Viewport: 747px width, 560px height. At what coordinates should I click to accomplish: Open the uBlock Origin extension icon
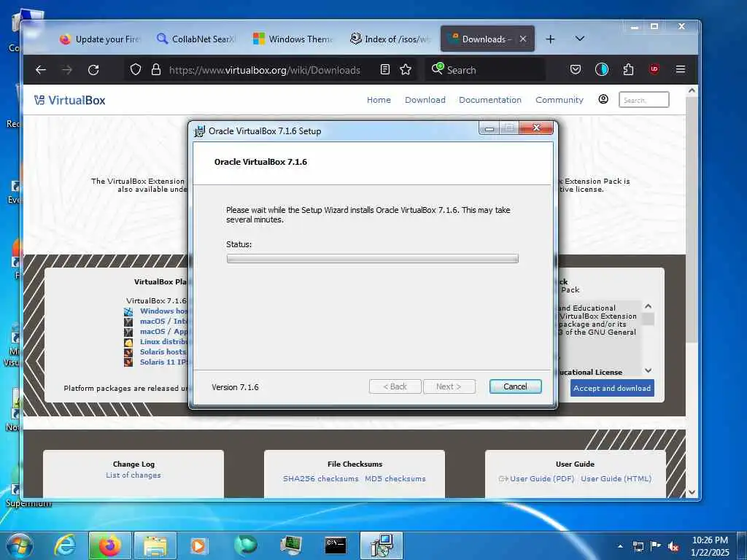point(654,69)
